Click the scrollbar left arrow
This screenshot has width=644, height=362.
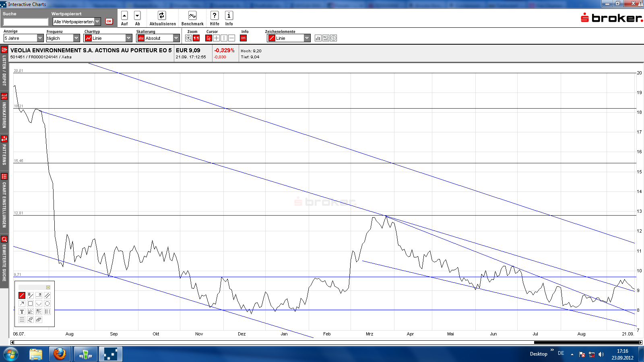tap(12, 342)
